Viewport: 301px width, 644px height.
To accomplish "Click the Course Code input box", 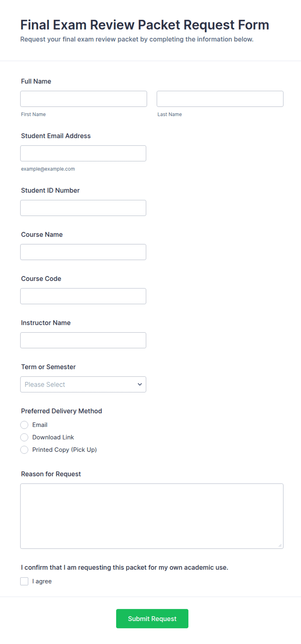I will point(83,296).
